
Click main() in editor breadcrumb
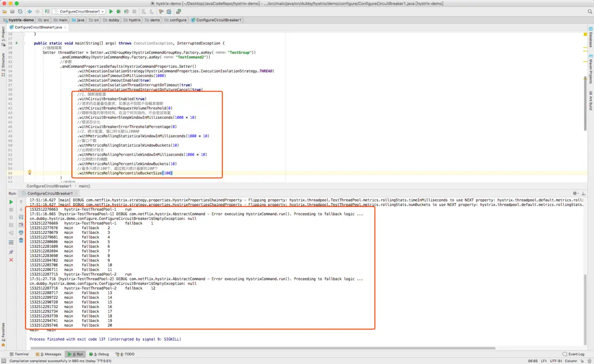[84, 186]
